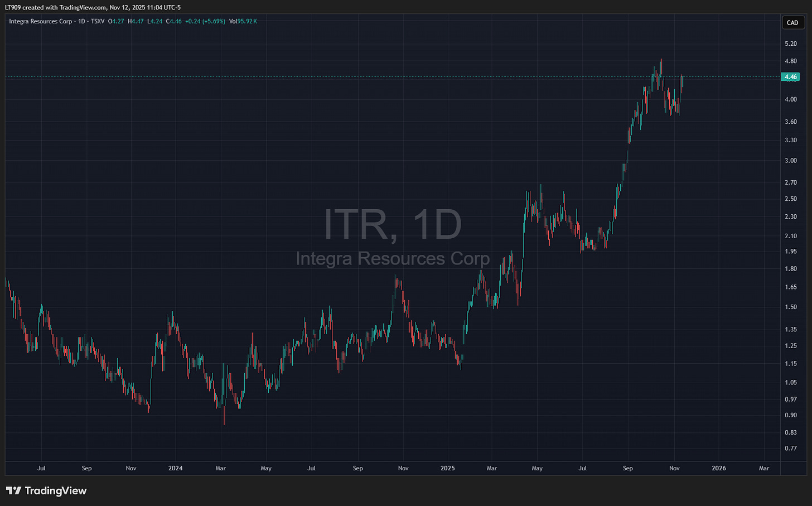812x506 pixels.
Task: Click the 4.00 price axis label
Action: [790, 99]
